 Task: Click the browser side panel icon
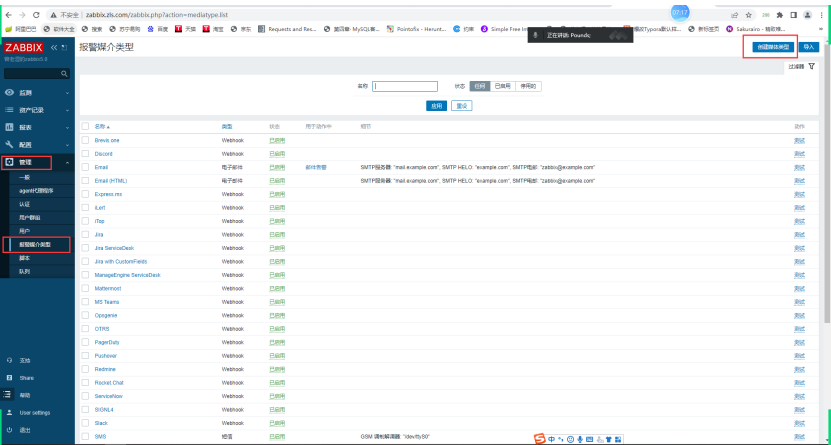[793, 15]
